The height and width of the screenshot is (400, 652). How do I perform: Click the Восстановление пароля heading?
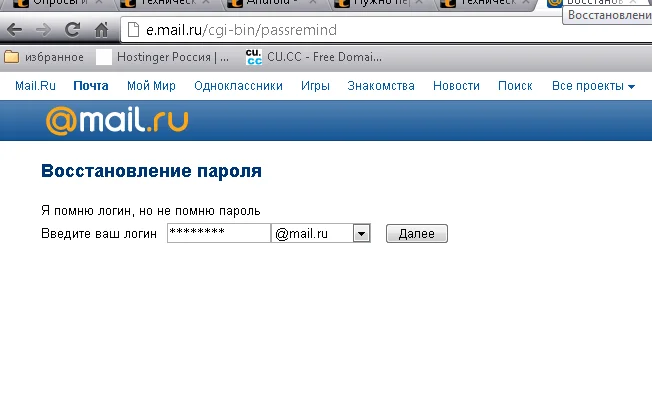(x=151, y=171)
